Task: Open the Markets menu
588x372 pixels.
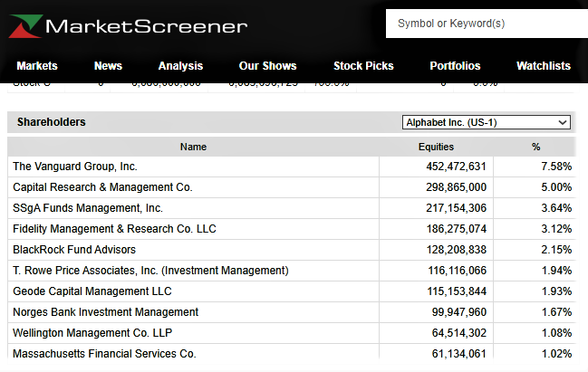Action: 37,66
